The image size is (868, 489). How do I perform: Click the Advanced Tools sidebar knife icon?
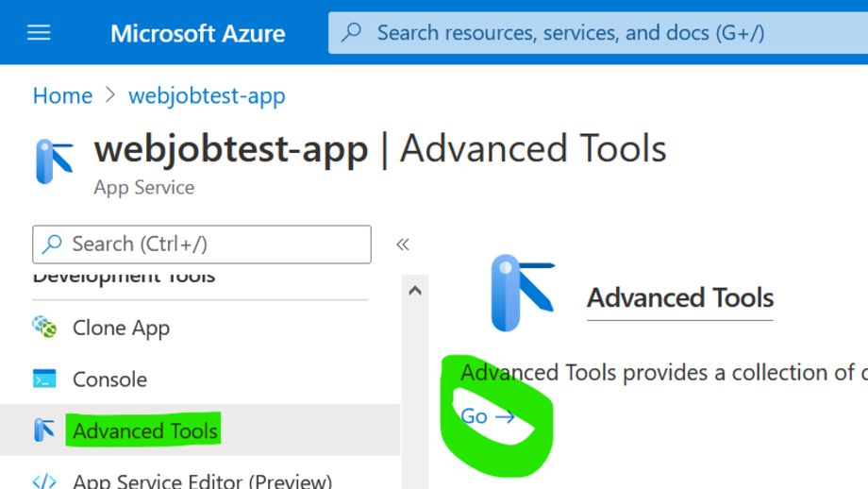[43, 430]
